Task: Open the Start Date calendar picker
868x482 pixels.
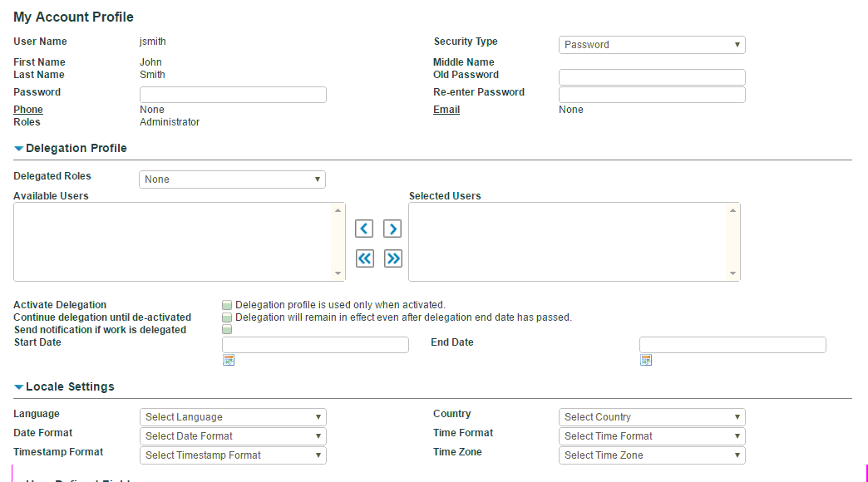Action: point(229,360)
